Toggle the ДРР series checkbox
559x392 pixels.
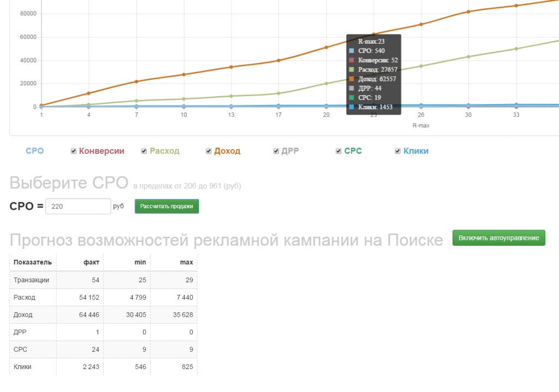(276, 151)
